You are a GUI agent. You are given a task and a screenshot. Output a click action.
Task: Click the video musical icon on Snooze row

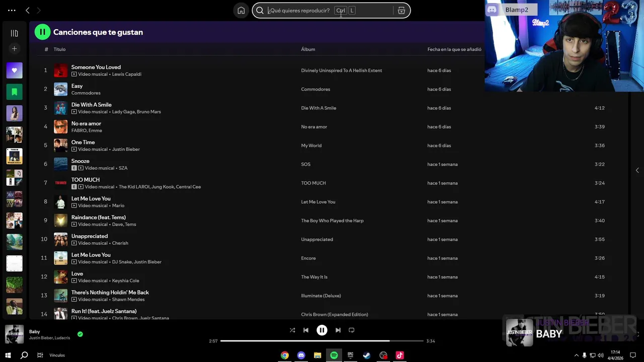[80, 168]
